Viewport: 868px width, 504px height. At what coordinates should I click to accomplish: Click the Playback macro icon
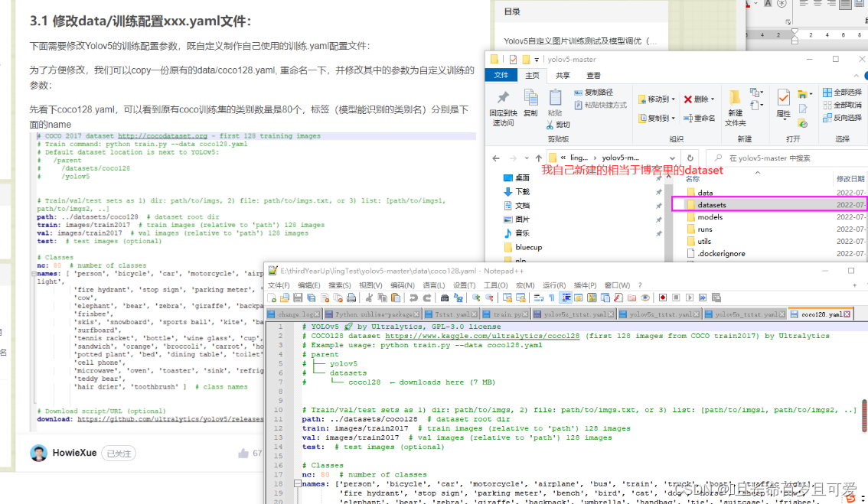(689, 298)
